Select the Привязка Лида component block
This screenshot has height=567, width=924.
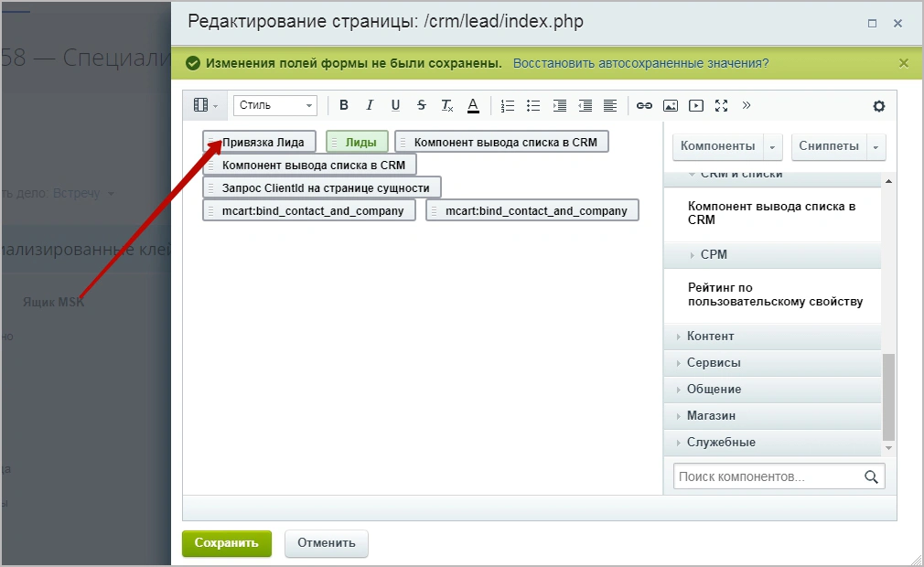259,142
